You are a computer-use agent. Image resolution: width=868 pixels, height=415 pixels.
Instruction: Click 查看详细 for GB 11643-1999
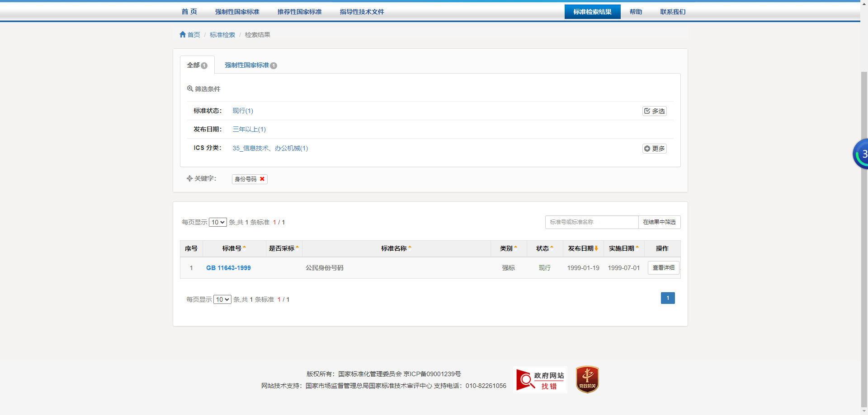[664, 268]
